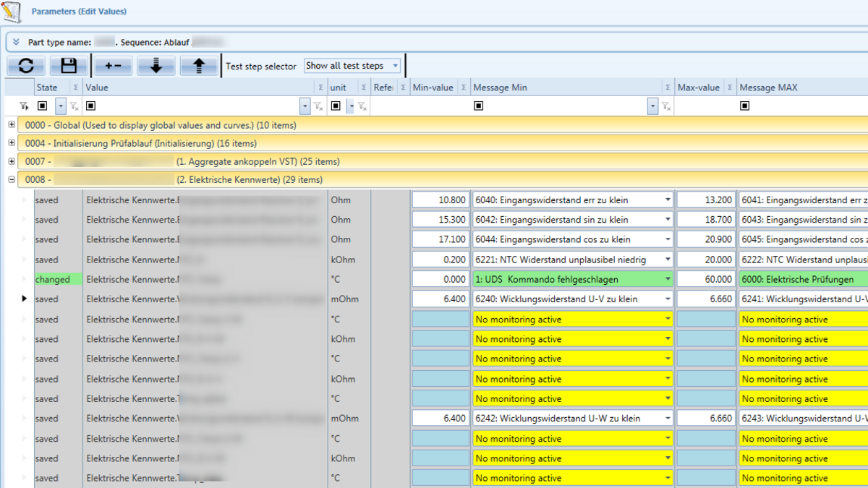Select the row with state 'changed'

click(53, 279)
